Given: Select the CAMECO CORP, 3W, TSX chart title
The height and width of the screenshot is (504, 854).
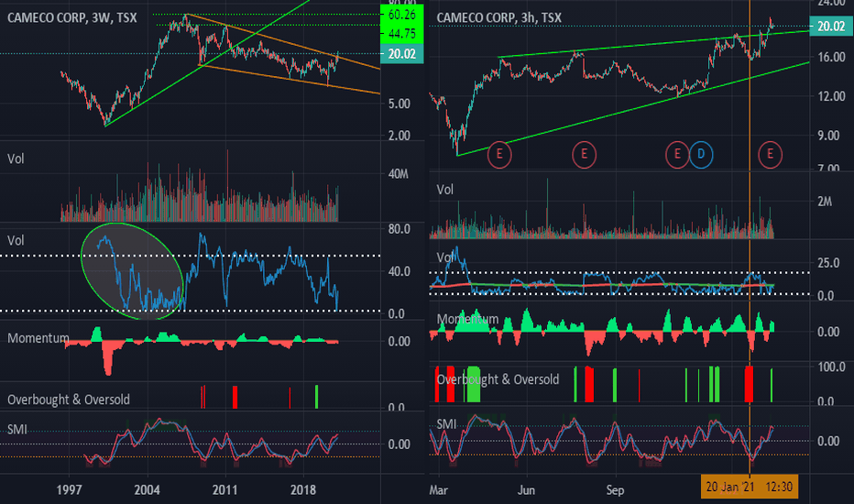Looking at the screenshot, I should tap(71, 18).
